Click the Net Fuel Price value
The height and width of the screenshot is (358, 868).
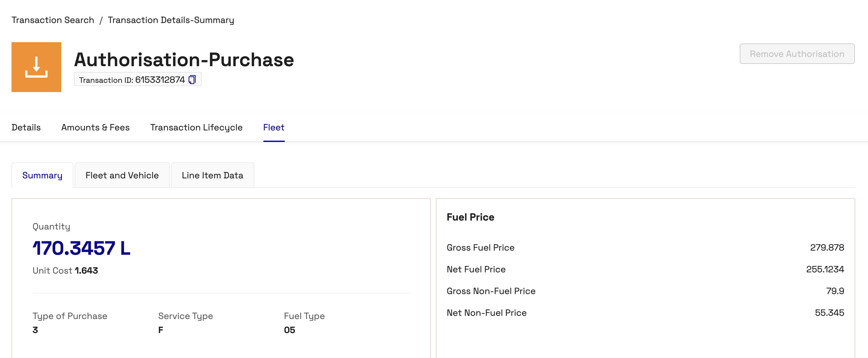coord(825,269)
